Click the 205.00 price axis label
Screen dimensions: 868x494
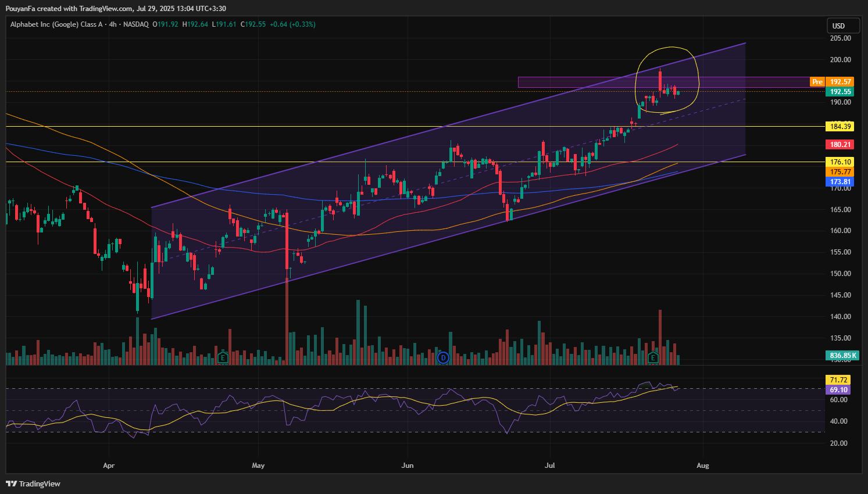pyautogui.click(x=840, y=38)
